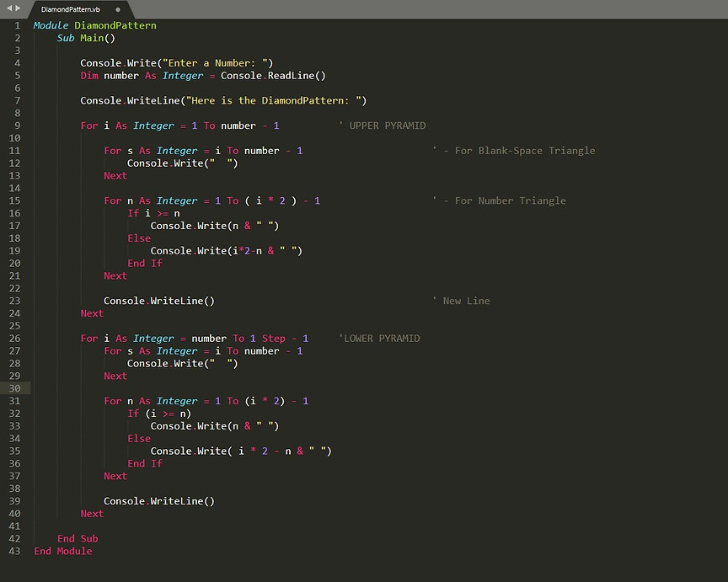Click 'DiamondPattern' module name on line 1

115,25
